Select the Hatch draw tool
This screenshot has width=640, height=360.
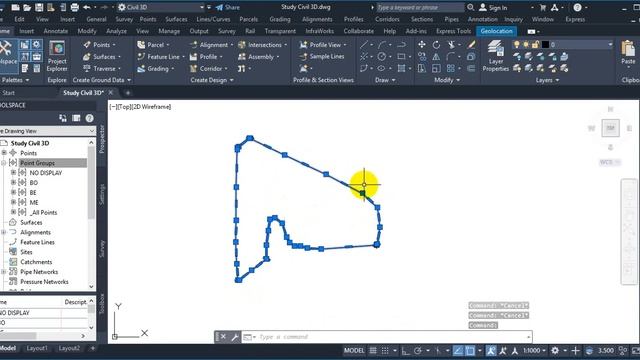tap(402, 69)
